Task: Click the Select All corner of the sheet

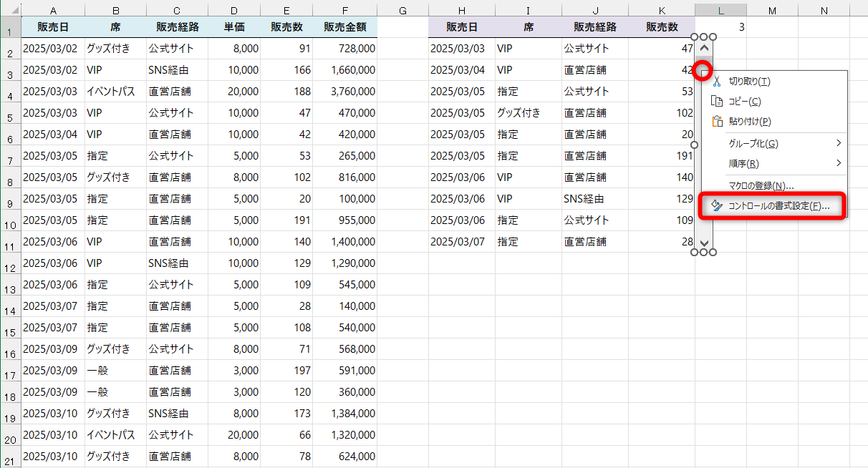Action: (10, 10)
